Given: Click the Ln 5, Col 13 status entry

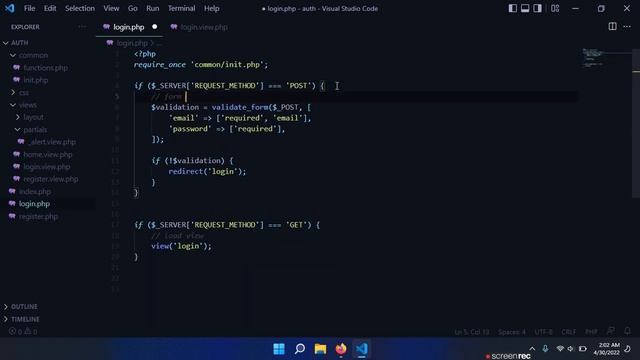Looking at the screenshot, I should coord(472,332).
